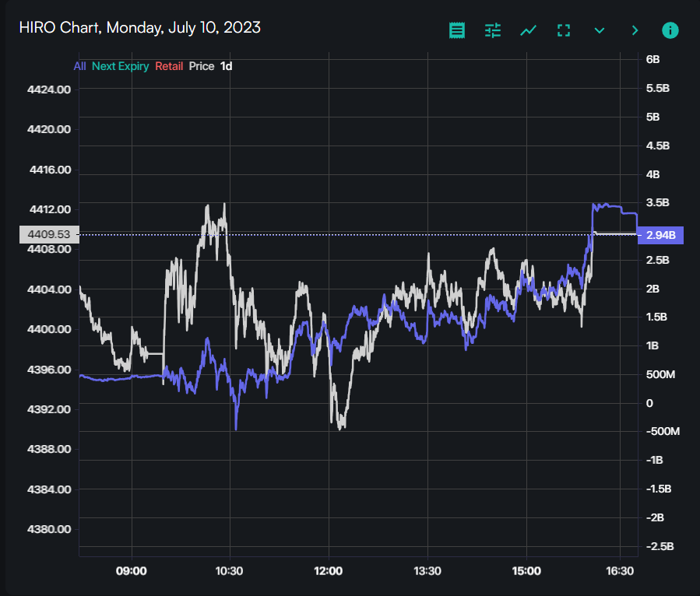Toggle the Next Expiry series
This screenshot has width=700, height=596.
pos(120,66)
